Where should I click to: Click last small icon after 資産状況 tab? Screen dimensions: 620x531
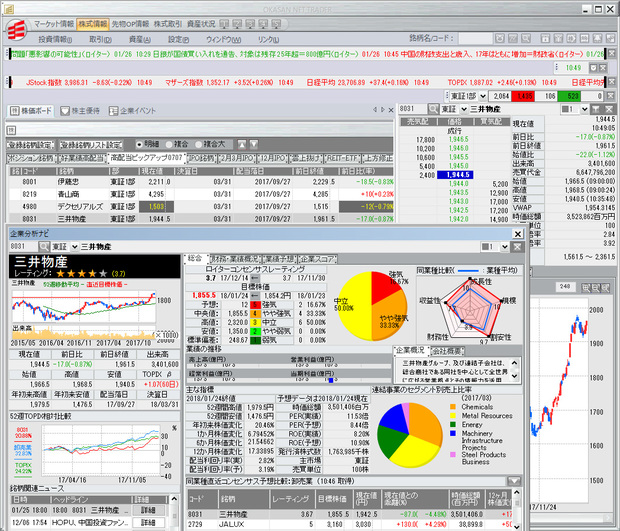click(276, 24)
